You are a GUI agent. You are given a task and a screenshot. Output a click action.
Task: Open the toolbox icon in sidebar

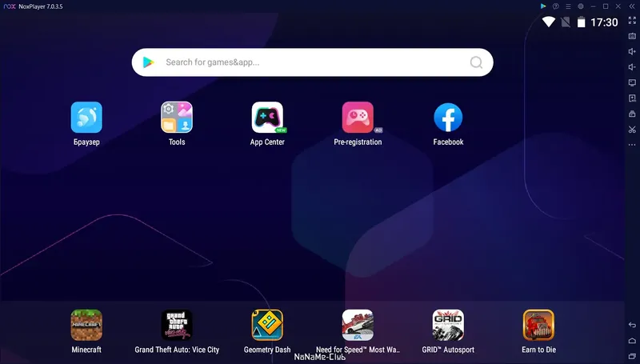pos(632,114)
